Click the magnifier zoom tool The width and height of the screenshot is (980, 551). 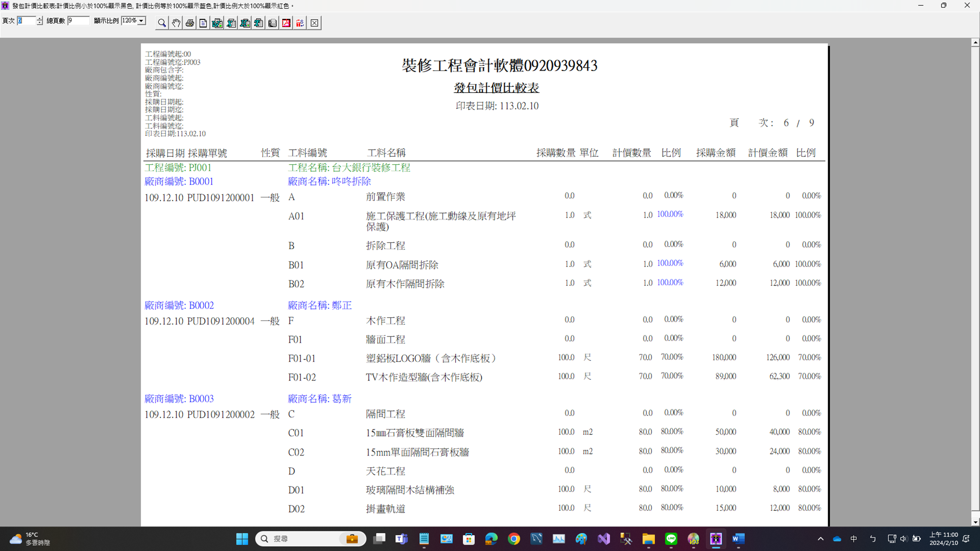pyautogui.click(x=162, y=23)
